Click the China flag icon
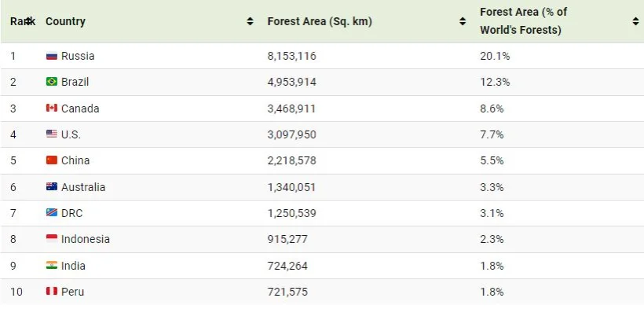This screenshot has width=644, height=309. coord(52,160)
